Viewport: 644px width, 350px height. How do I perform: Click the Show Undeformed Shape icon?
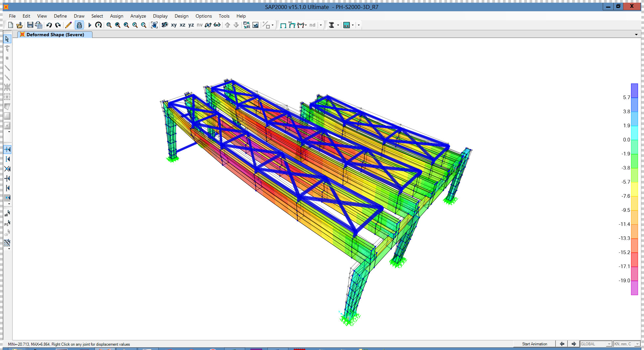coord(283,25)
